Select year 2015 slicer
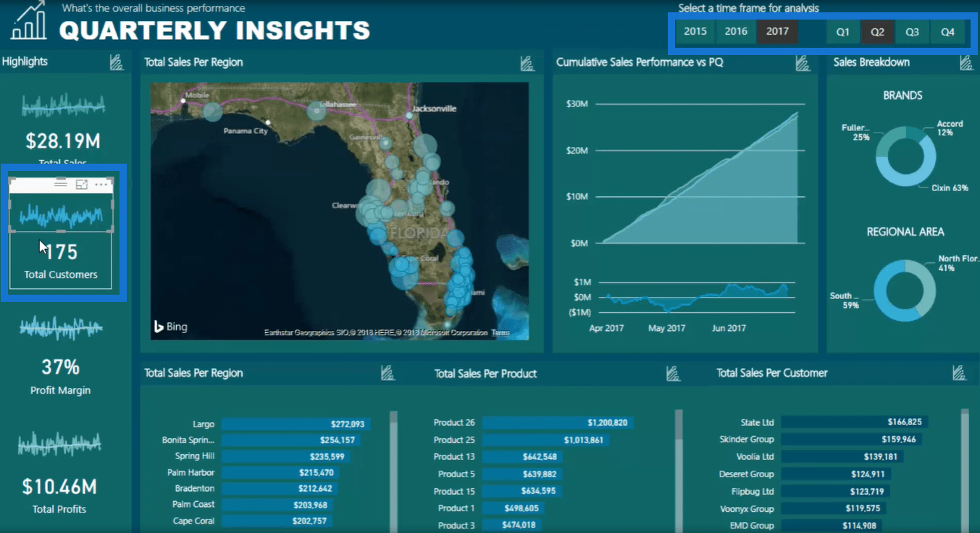Screen dimensions: 980x533 pyautogui.click(x=695, y=32)
